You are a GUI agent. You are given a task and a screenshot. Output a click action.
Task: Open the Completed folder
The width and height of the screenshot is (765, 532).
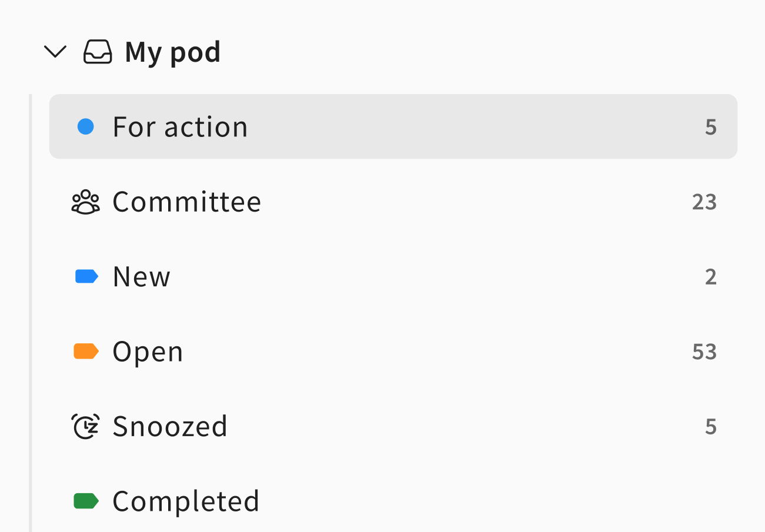[186, 501]
